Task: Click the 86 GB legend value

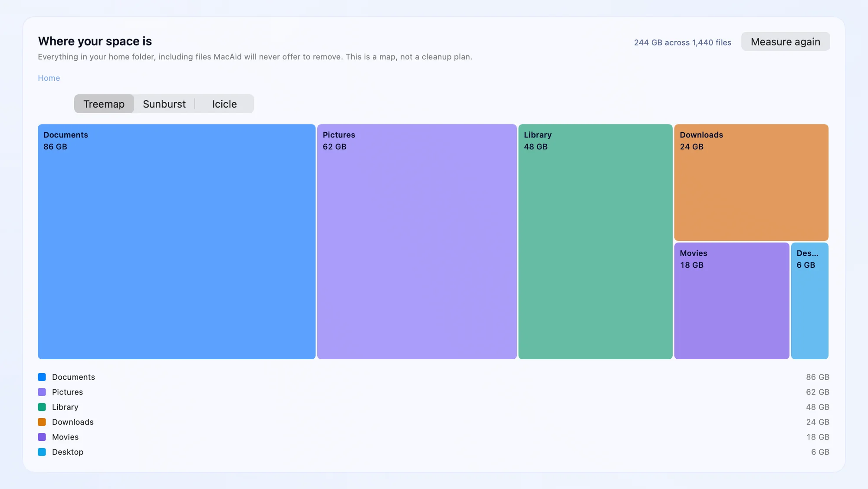Action: point(818,377)
